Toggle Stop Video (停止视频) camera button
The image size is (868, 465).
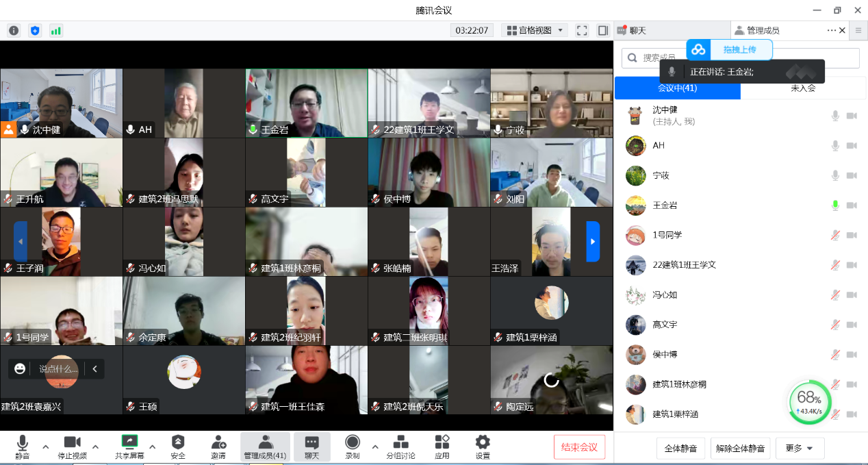click(x=72, y=442)
